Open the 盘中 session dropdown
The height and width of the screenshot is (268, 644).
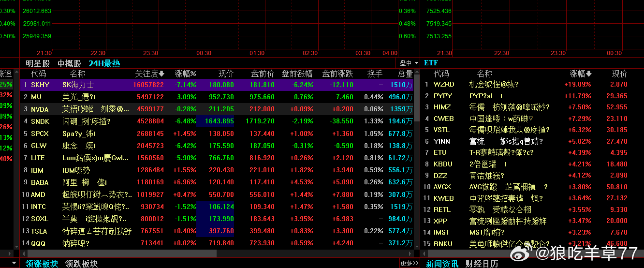coord(408,63)
